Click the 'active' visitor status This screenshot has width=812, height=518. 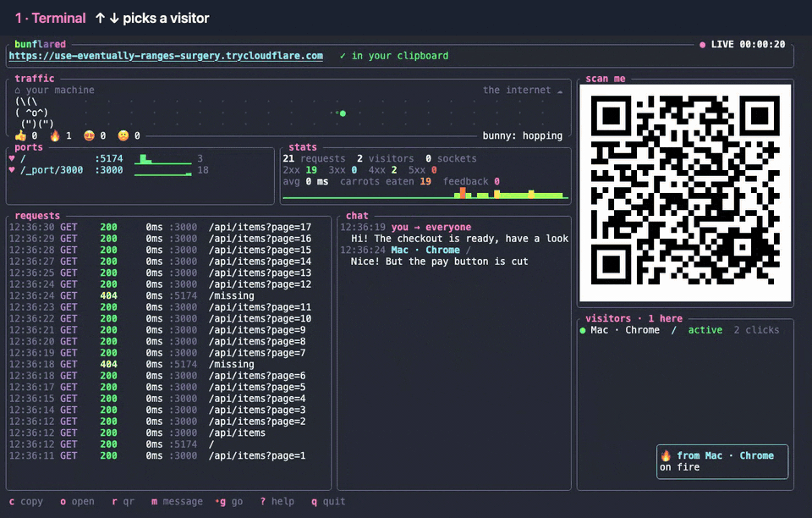705,330
